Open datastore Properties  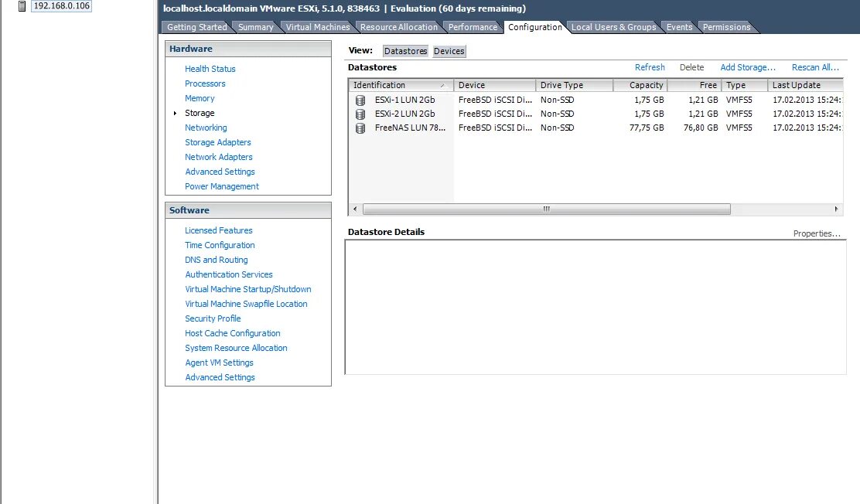point(816,233)
